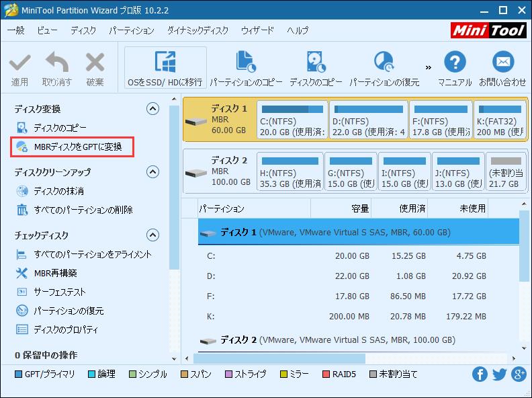
Task: Click the 適用 (Apply) checkmark icon
Action: [x=19, y=63]
